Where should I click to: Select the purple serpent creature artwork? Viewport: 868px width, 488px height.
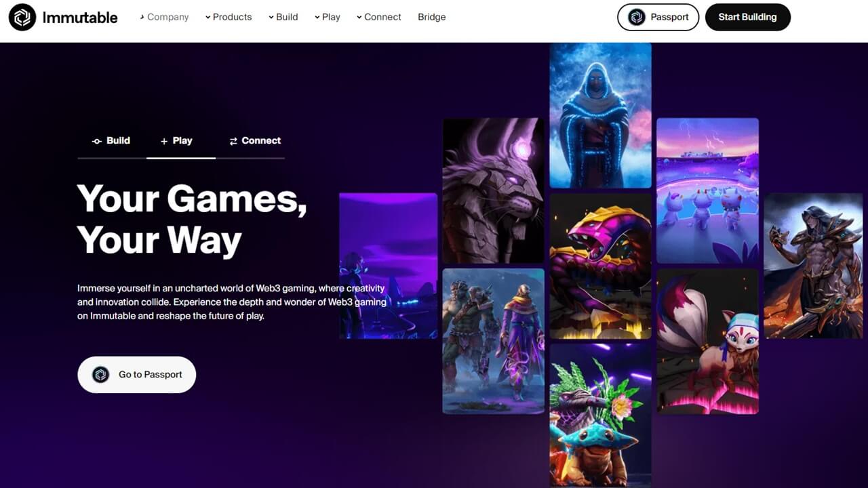point(601,266)
